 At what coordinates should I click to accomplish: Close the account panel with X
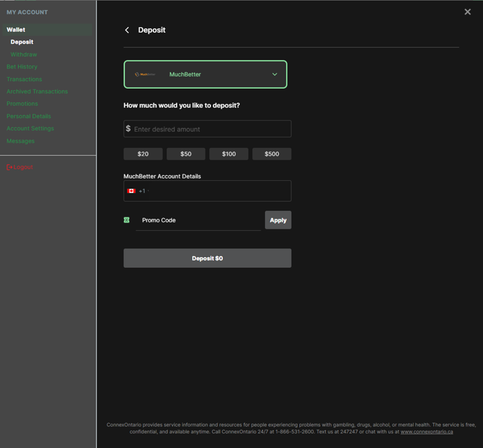pyautogui.click(x=467, y=12)
